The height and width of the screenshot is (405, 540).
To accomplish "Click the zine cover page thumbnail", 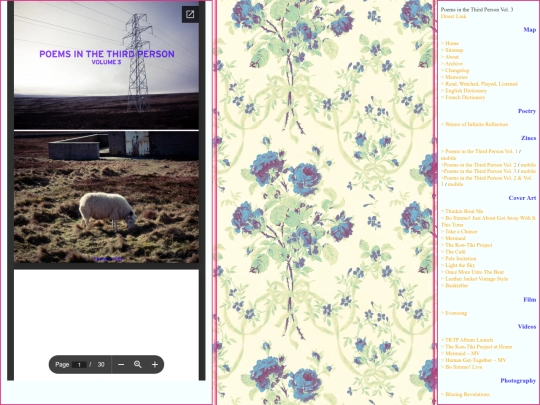I will click(106, 133).
